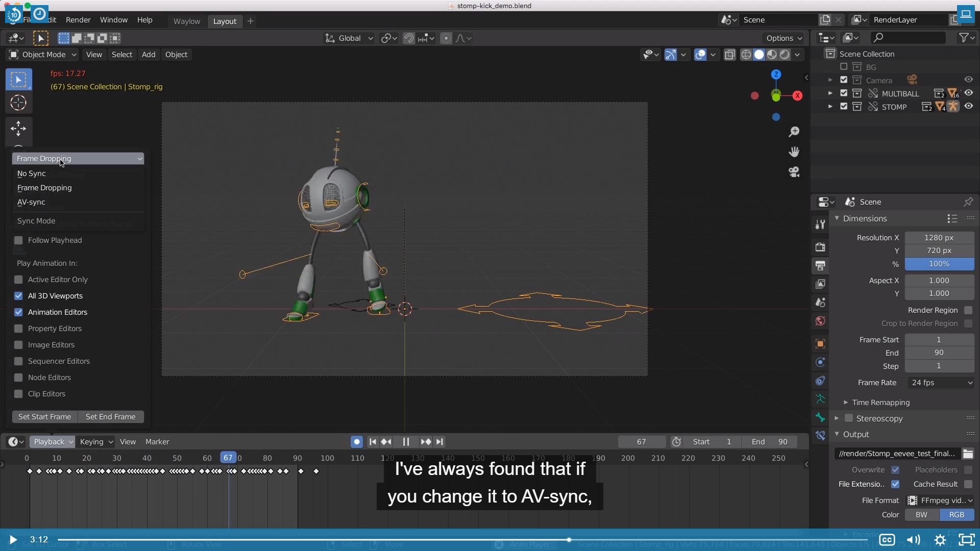
Task: Select the Cursor tool in the toolbar
Action: point(18,103)
